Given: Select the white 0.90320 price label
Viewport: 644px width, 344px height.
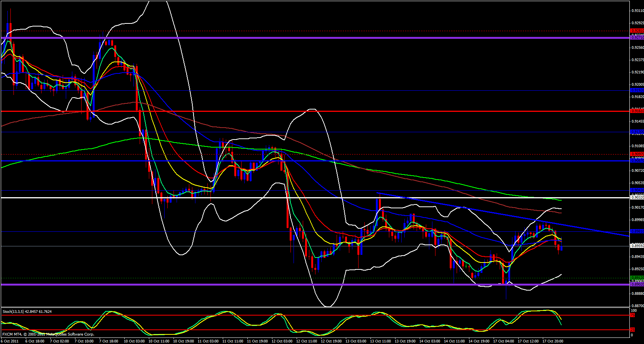Looking at the screenshot, I should (x=637, y=198).
